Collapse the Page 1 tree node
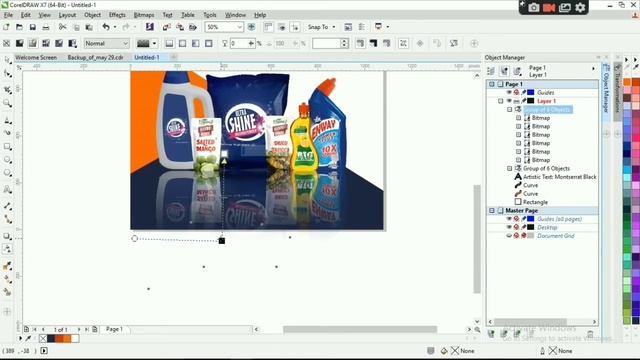Image resolution: width=640 pixels, height=360 pixels. tap(492, 84)
